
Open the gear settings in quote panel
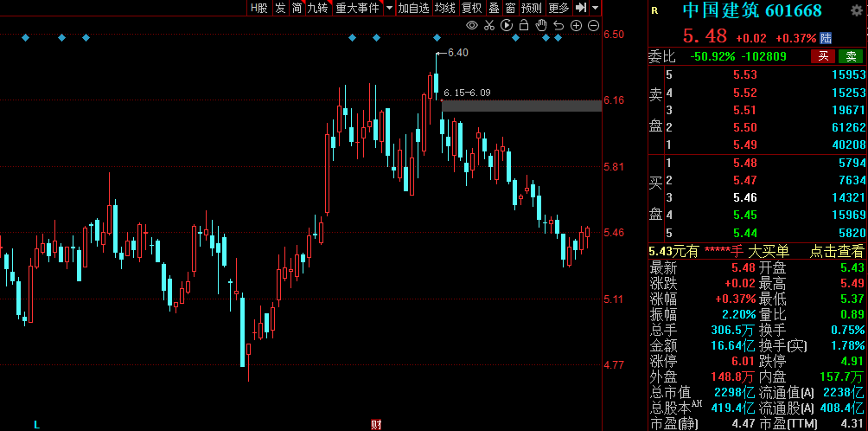pyautogui.click(x=857, y=10)
